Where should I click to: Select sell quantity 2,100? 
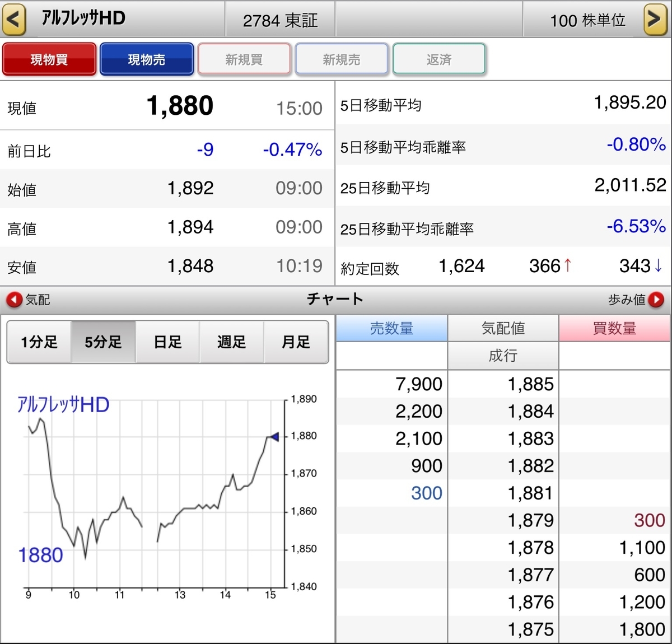(x=419, y=438)
